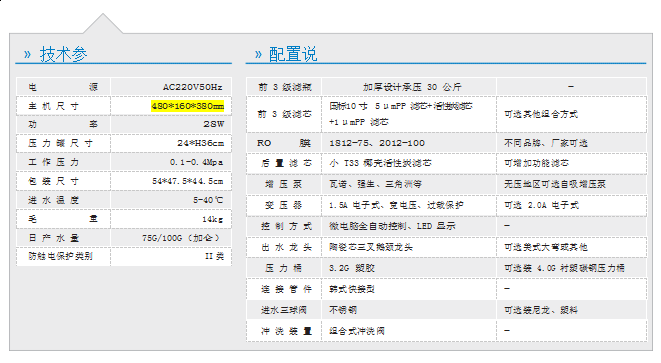Select the '不锈钢' material cell
The image size is (661, 363).
[343, 310]
